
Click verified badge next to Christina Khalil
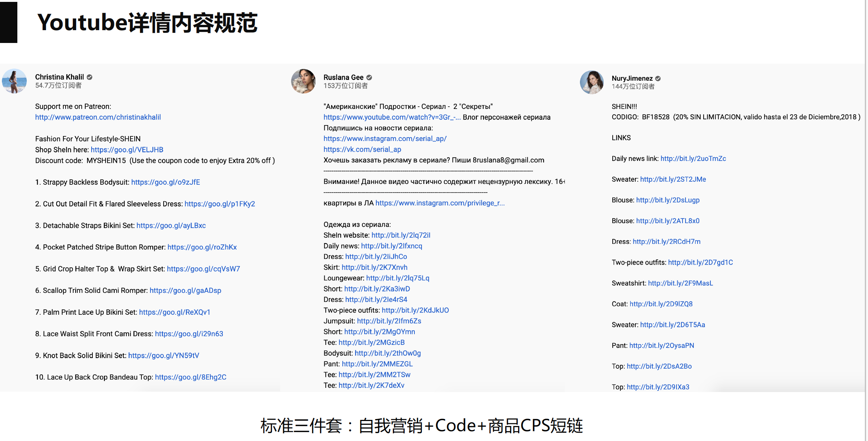[x=90, y=77]
